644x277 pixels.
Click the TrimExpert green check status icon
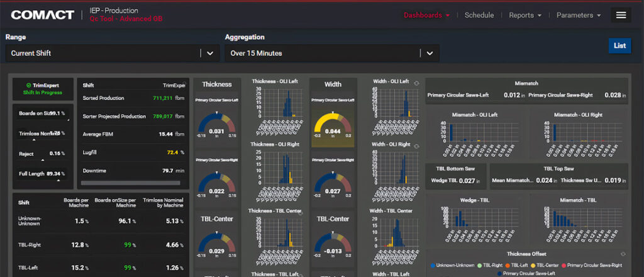pos(28,86)
